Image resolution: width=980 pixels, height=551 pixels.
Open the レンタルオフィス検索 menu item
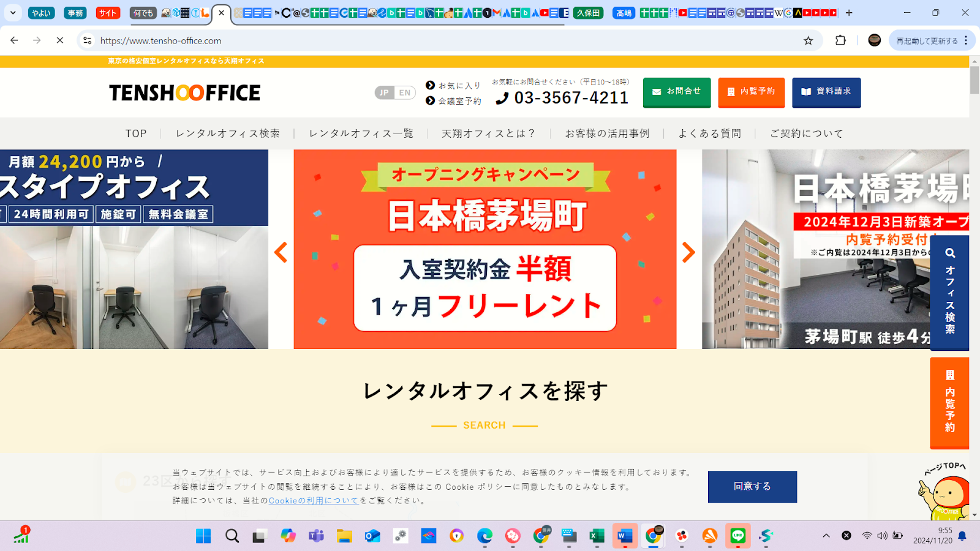[x=228, y=133]
